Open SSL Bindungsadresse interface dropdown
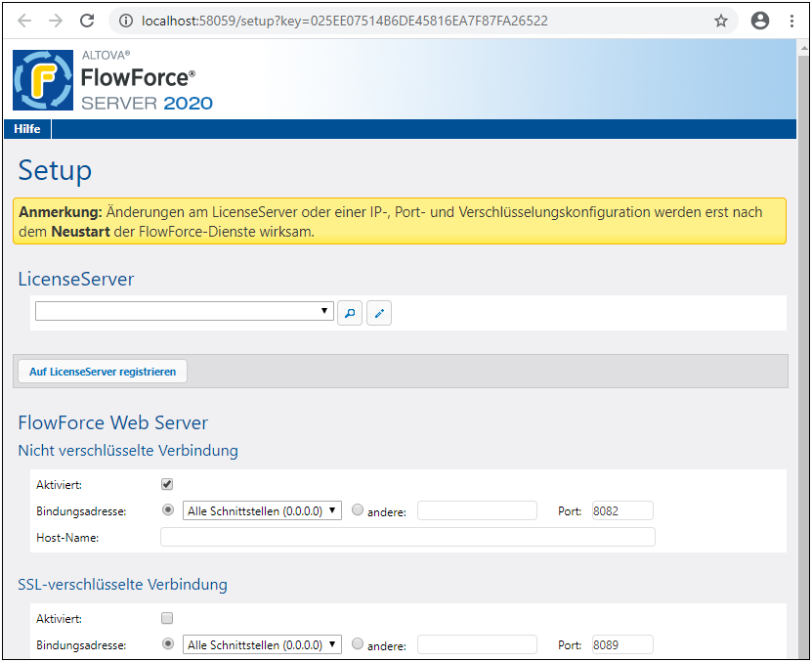812x662 pixels. point(262,644)
